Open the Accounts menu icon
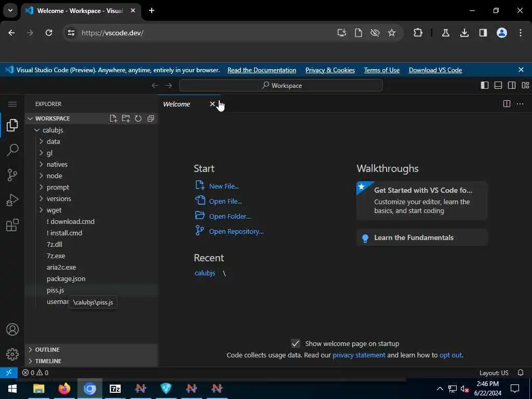Screen dimensions: 532x399 (12, 329)
